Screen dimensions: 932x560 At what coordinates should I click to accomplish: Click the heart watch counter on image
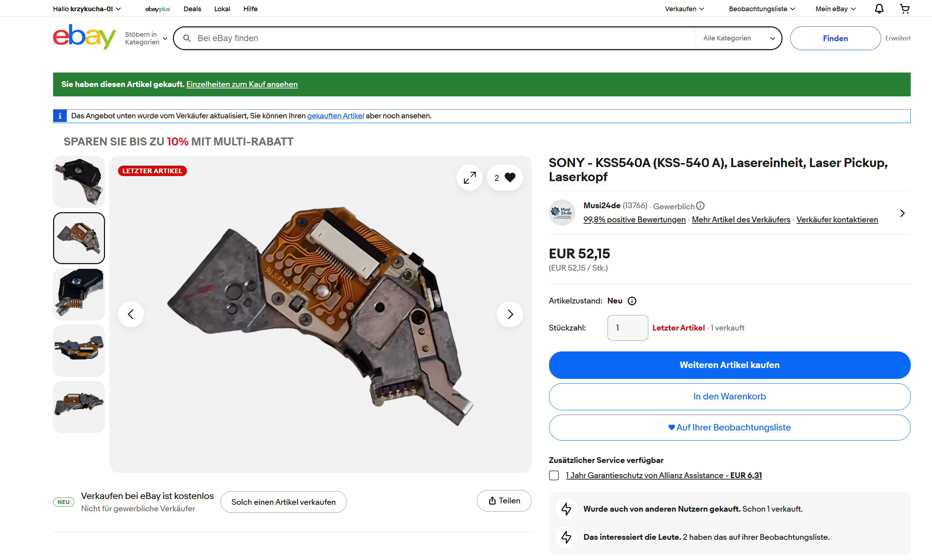click(x=505, y=178)
